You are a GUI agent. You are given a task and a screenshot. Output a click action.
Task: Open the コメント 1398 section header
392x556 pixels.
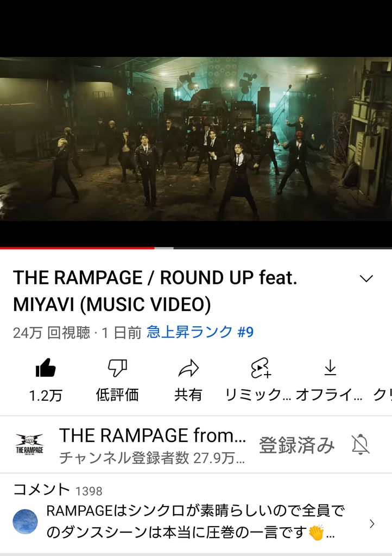coord(58,490)
